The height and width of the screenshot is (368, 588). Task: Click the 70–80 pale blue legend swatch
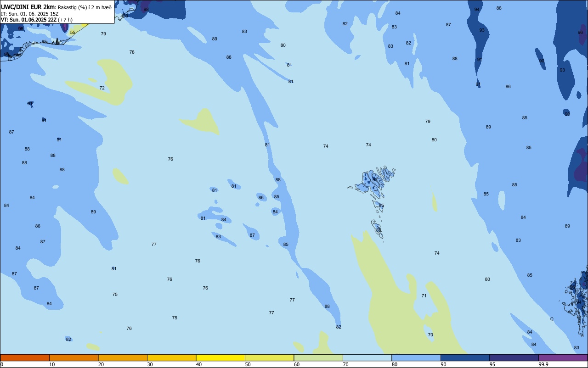click(x=367, y=357)
